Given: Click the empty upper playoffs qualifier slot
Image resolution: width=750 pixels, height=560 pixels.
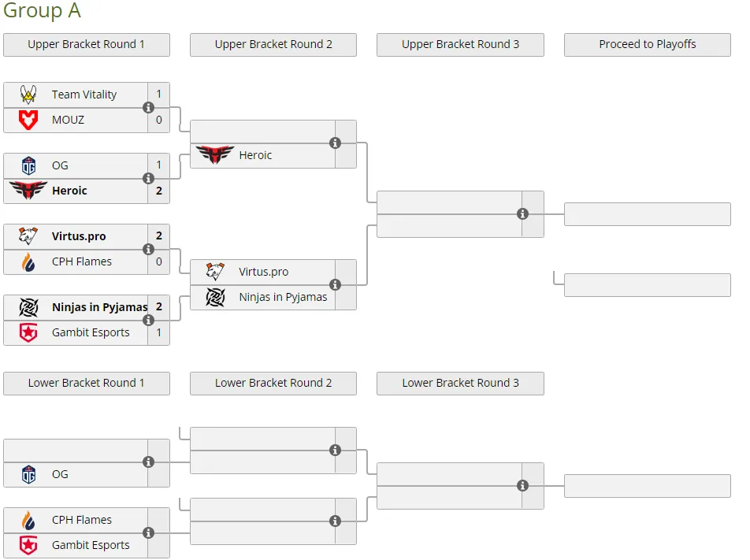Looking at the screenshot, I should coord(647,213).
